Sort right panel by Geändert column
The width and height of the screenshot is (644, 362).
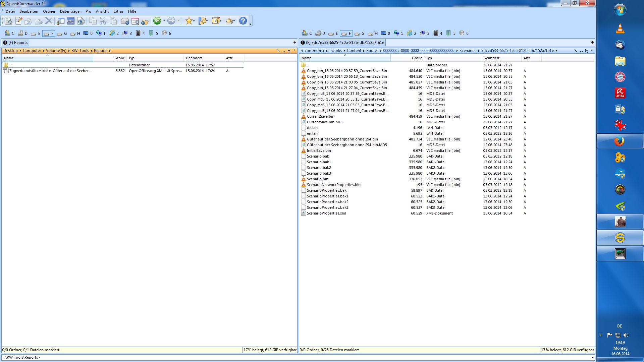click(x=491, y=58)
